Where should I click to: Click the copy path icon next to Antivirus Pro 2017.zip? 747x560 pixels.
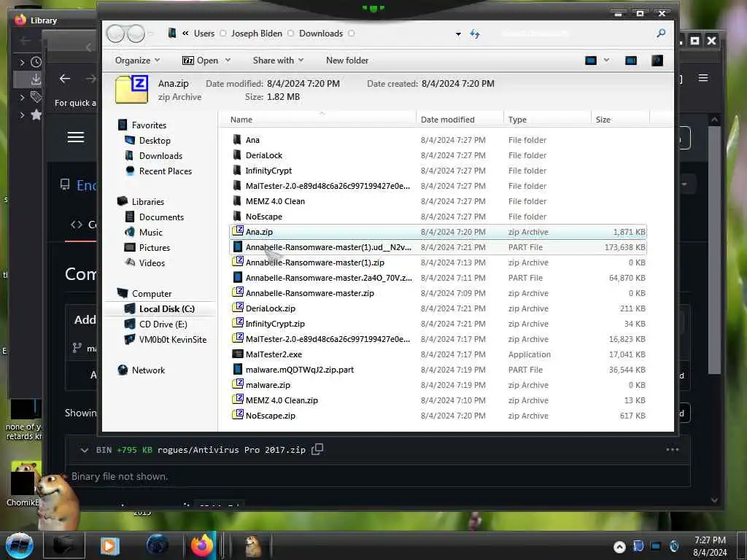[317, 449]
